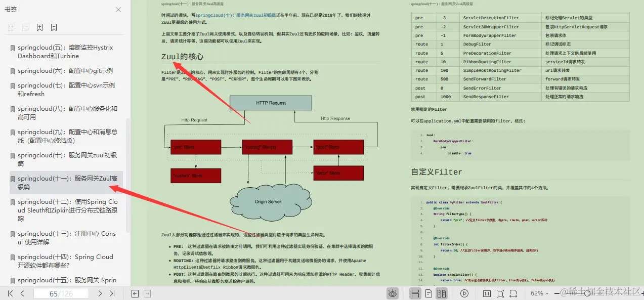This screenshot has height=300, width=644.
Task: Select single page view mode
Action: (x=428, y=293)
